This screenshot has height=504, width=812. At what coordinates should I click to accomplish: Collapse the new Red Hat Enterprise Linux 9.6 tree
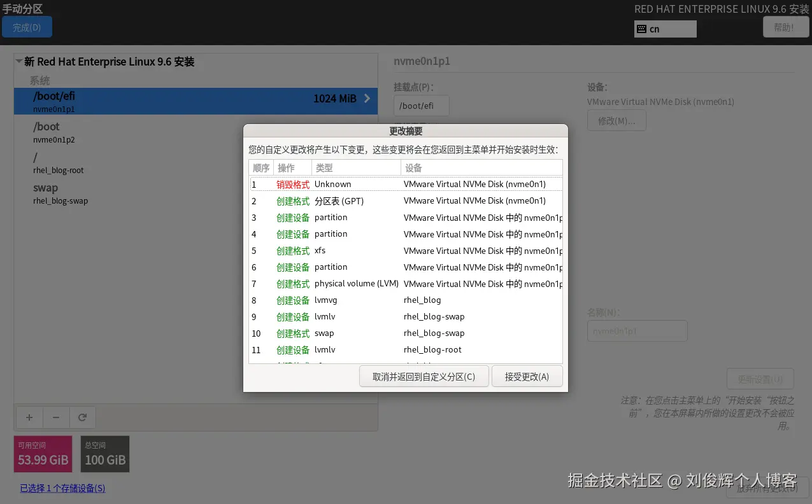pyautogui.click(x=19, y=62)
